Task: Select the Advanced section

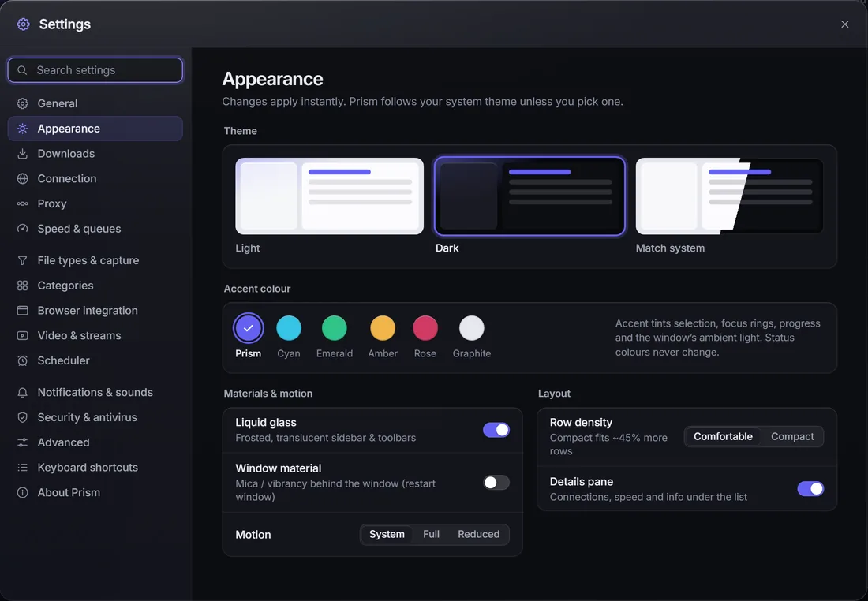Action: (x=95, y=442)
